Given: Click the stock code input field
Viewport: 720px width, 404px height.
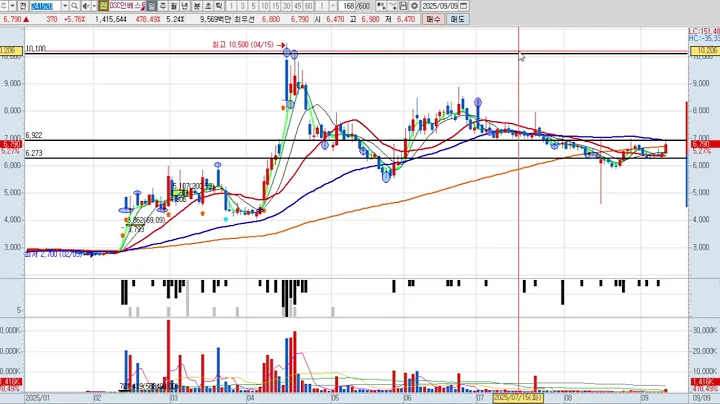Looking at the screenshot, I should pos(46,6).
